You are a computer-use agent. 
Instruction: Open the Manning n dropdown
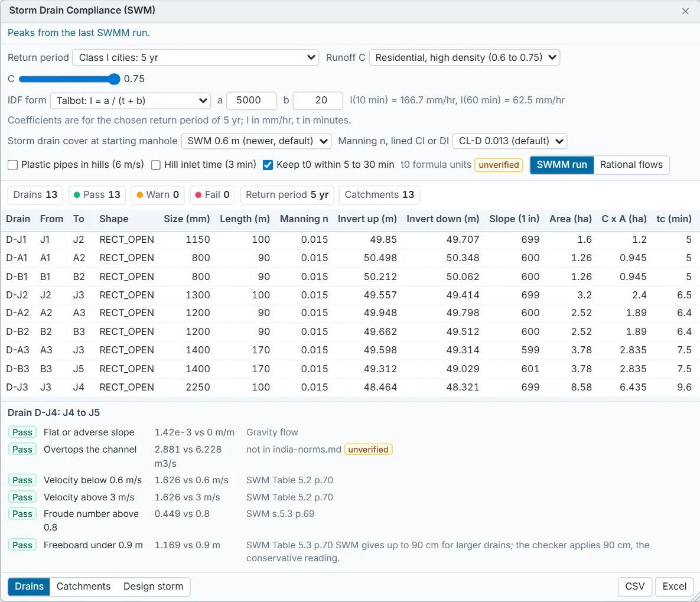[x=509, y=141]
